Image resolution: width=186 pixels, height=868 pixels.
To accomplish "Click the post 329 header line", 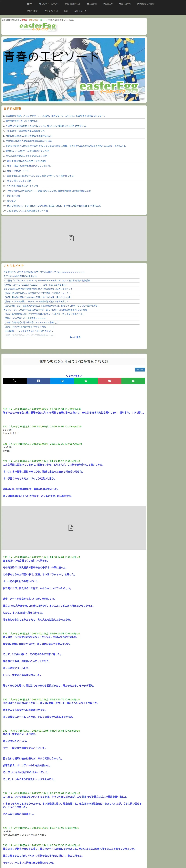I will [42, 461].
